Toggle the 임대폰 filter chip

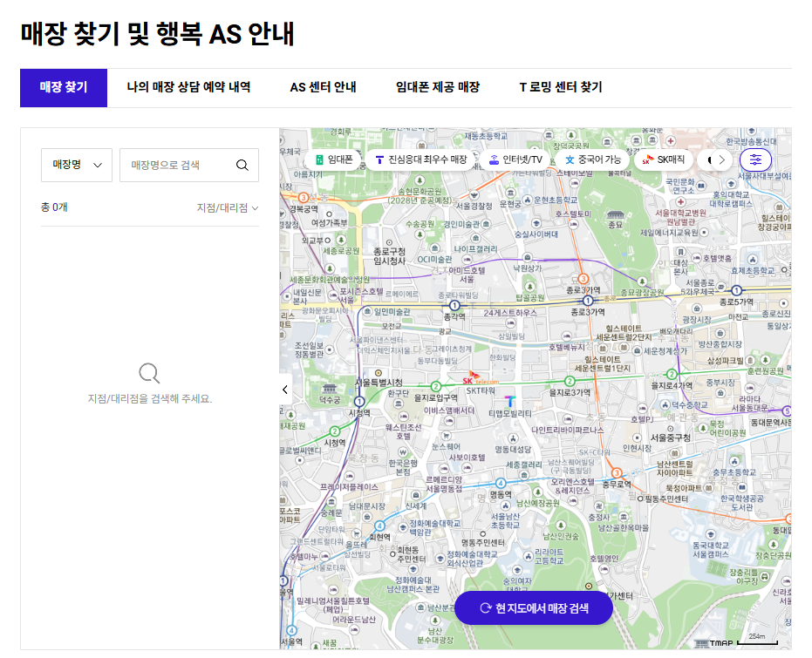pos(334,159)
